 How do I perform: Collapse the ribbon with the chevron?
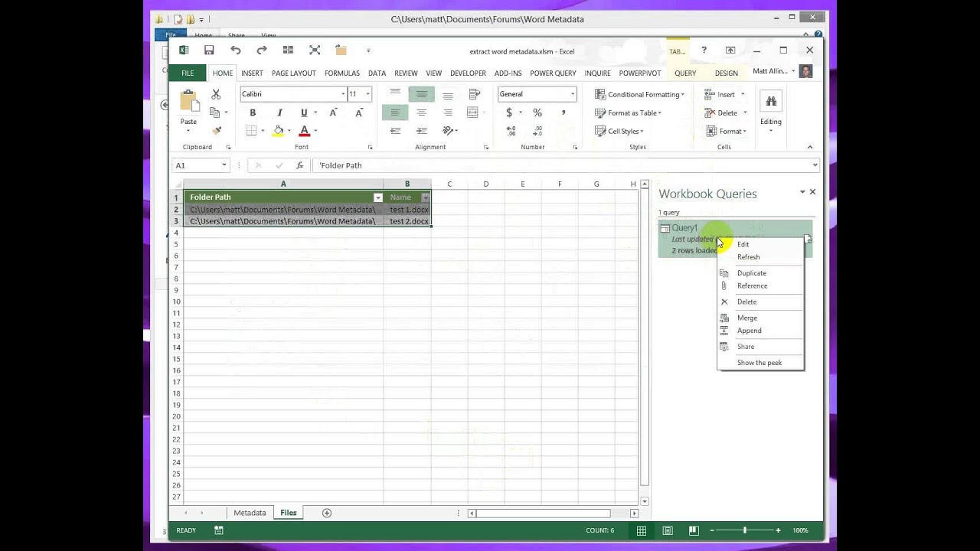(x=810, y=147)
